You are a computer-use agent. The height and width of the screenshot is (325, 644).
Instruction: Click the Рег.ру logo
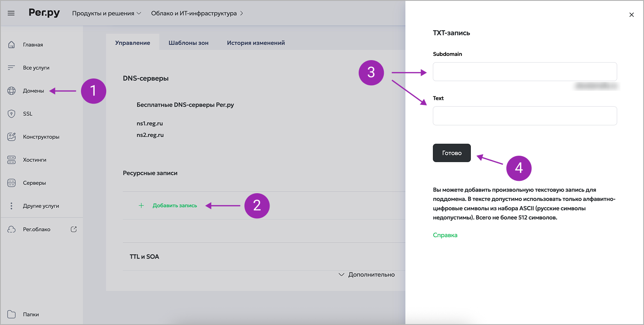click(44, 13)
